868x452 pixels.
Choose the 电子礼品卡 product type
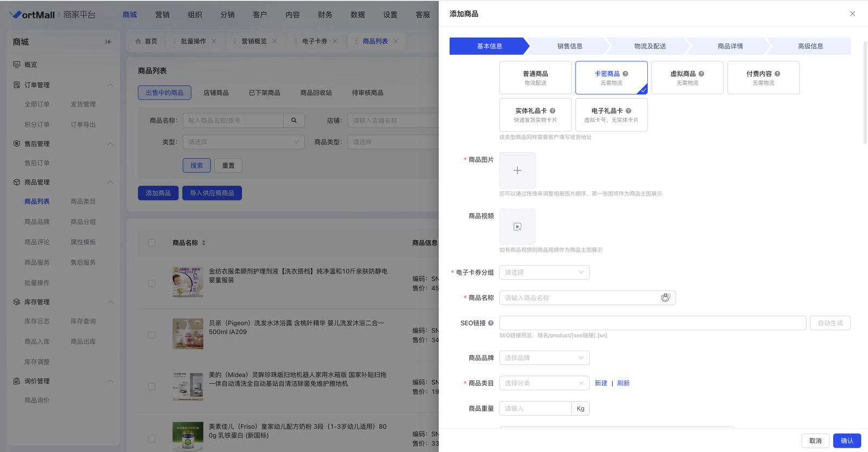point(611,114)
